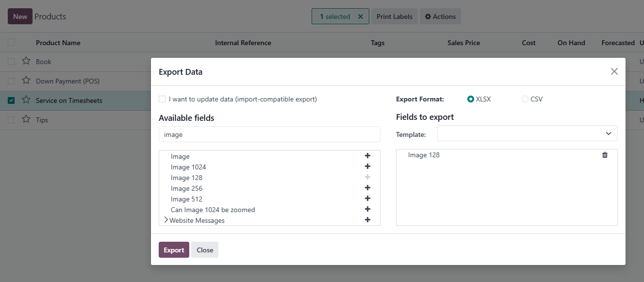
Task: Click the Products breadcrumb title
Action: [50, 17]
